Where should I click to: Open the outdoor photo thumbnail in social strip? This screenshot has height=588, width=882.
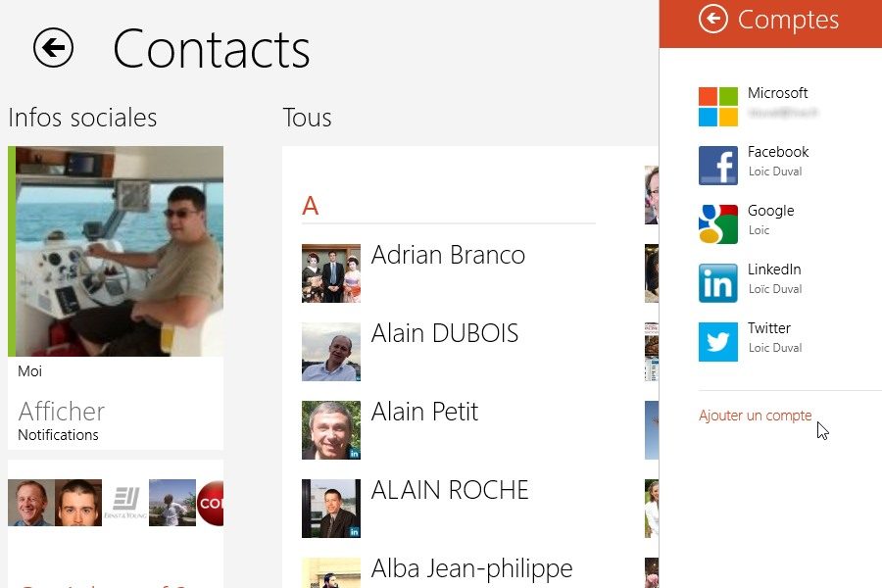pyautogui.click(x=172, y=503)
